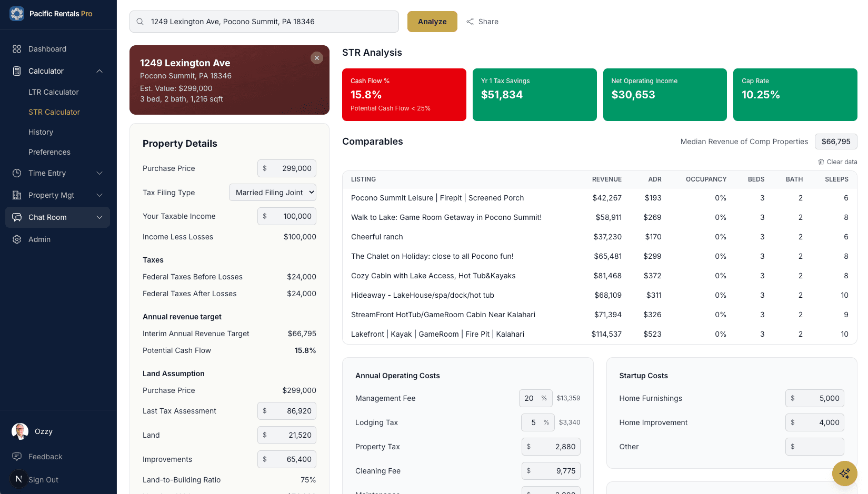This screenshot has height=494, width=868.
Task: Click the Yr 1 Tax Savings card
Action: point(535,95)
